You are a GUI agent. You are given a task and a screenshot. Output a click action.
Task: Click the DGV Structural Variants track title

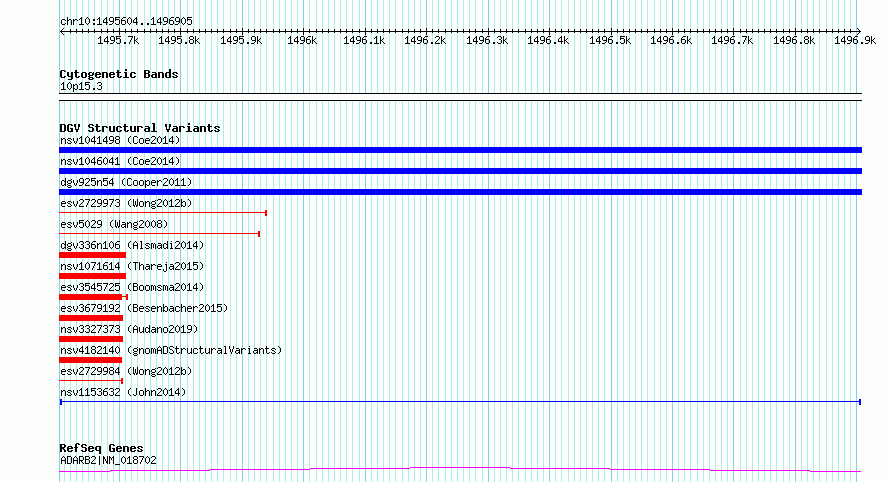(x=140, y=128)
